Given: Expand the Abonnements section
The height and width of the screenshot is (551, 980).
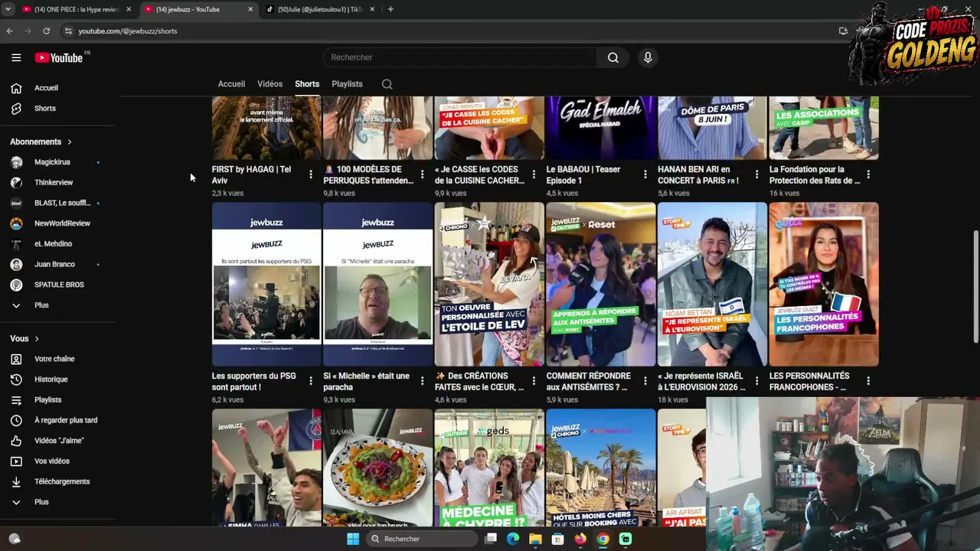Looking at the screenshot, I should [41, 142].
